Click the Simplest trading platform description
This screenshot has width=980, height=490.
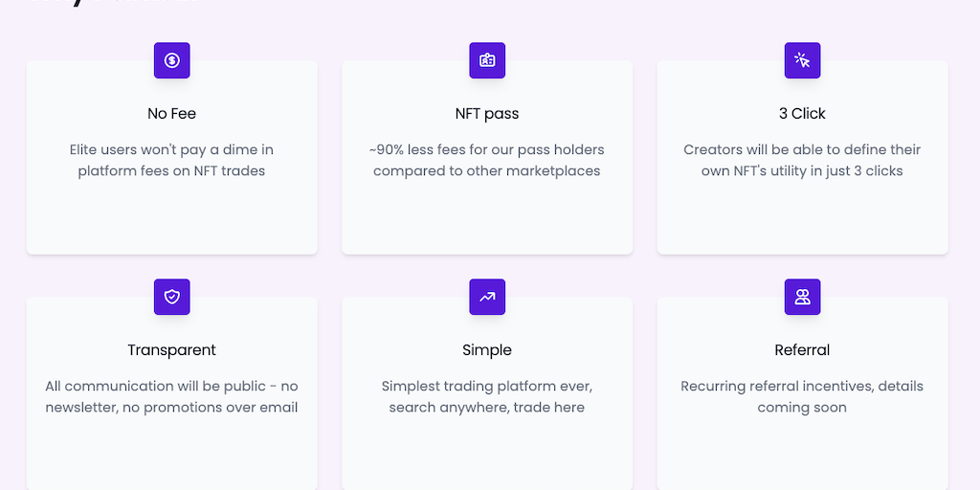pos(487,397)
